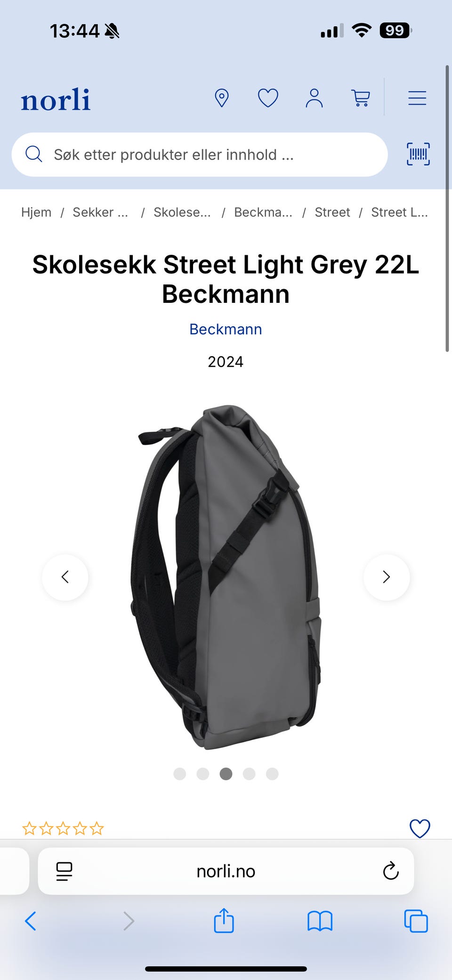This screenshot has height=980, width=452.
Task: Open the Hjem breadcrumb
Action: 36,212
